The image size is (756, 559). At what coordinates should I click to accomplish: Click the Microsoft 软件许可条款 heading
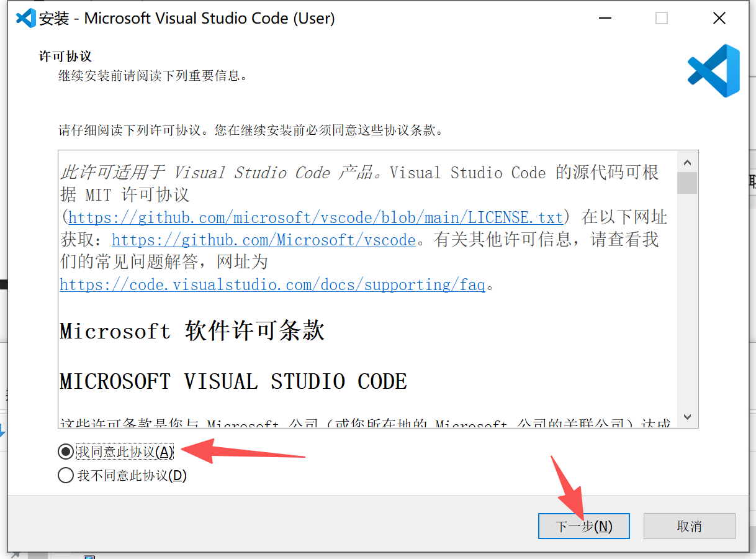[192, 330]
